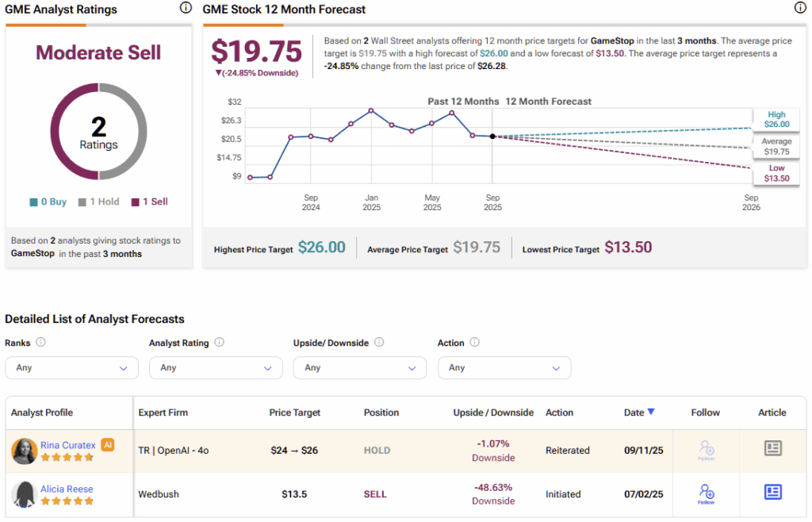Viewport: 812px width, 522px height.
Task: Click the Initiated action cell
Action: click(563, 494)
